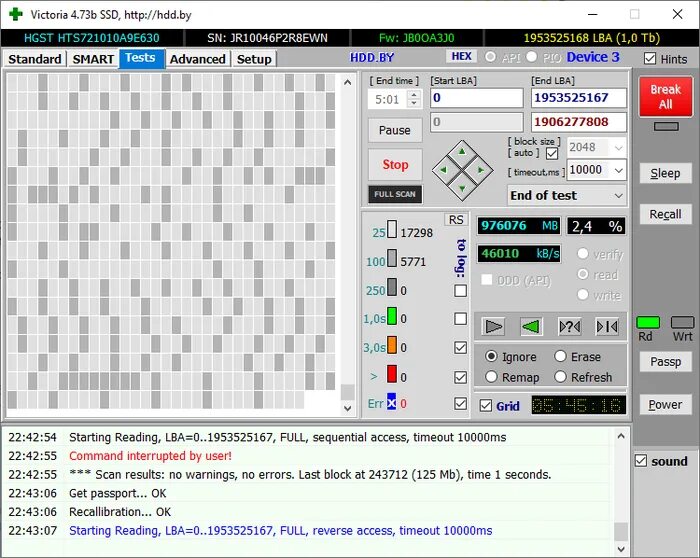Viewport: 700px width, 558px height.
Task: Toggle the sound checkbox
Action: pyautogui.click(x=641, y=461)
